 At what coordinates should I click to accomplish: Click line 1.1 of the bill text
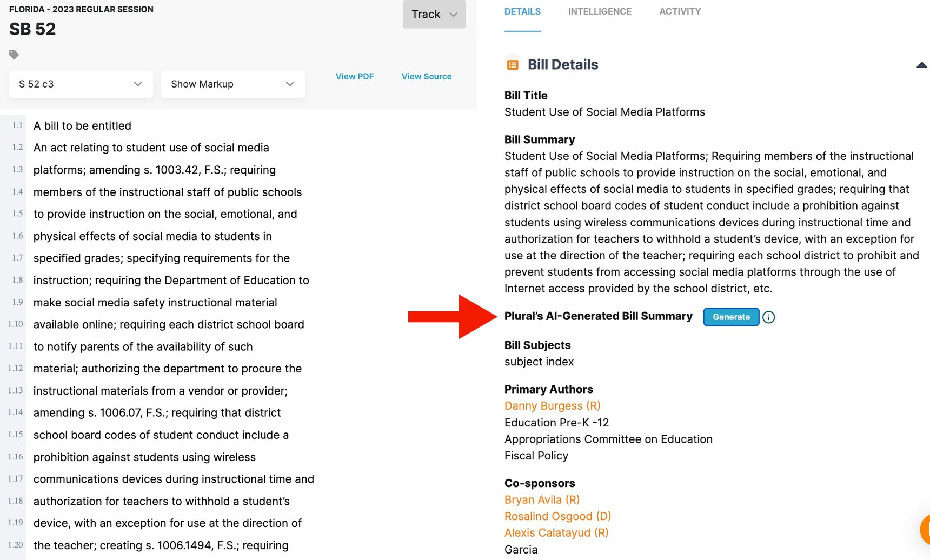82,125
